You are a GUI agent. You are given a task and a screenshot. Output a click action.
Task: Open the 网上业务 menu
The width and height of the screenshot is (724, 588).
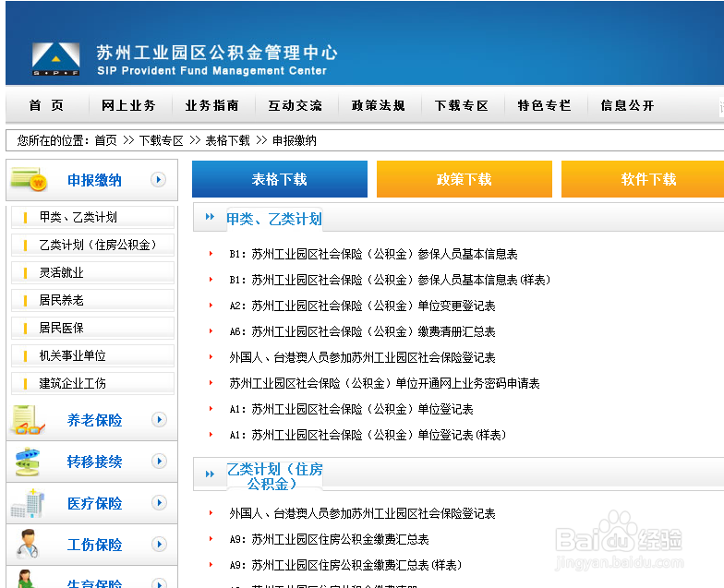coord(128,105)
